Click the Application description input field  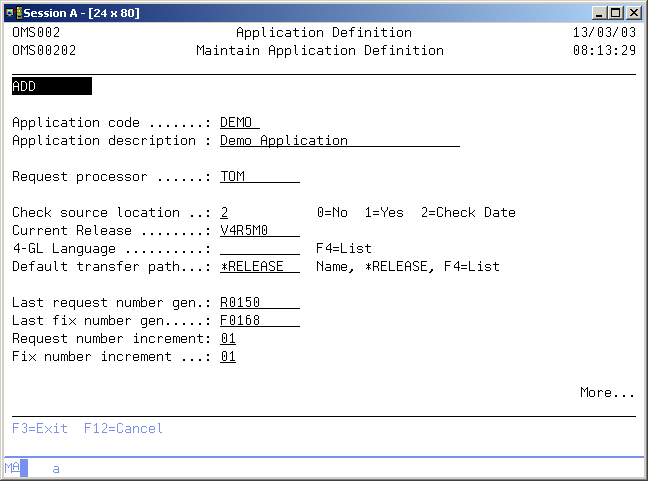(339, 141)
